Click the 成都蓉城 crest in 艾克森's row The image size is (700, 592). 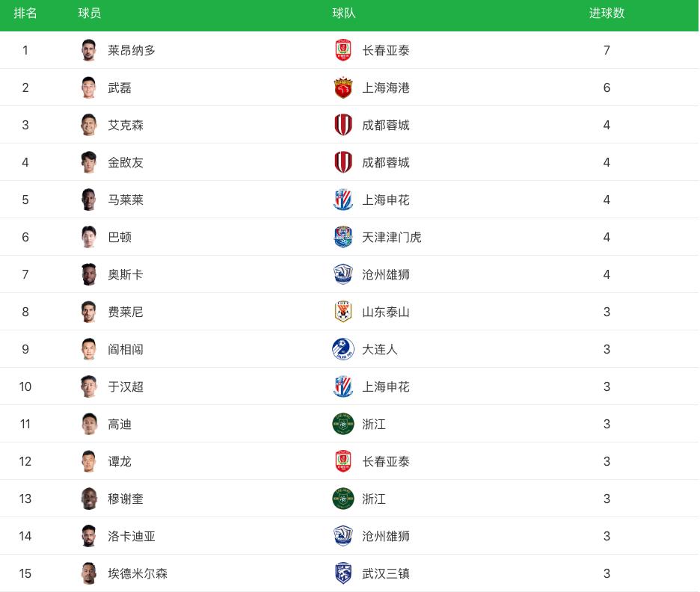(343, 125)
